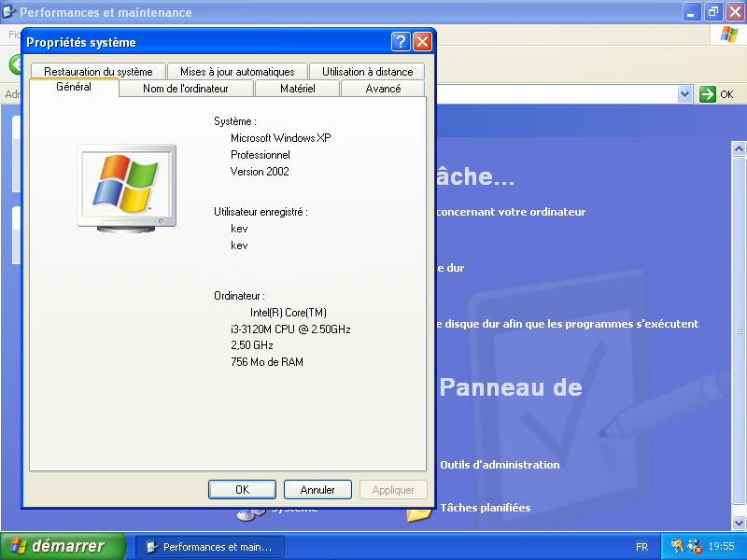Click the help question mark button in Propriétés système

click(x=401, y=42)
